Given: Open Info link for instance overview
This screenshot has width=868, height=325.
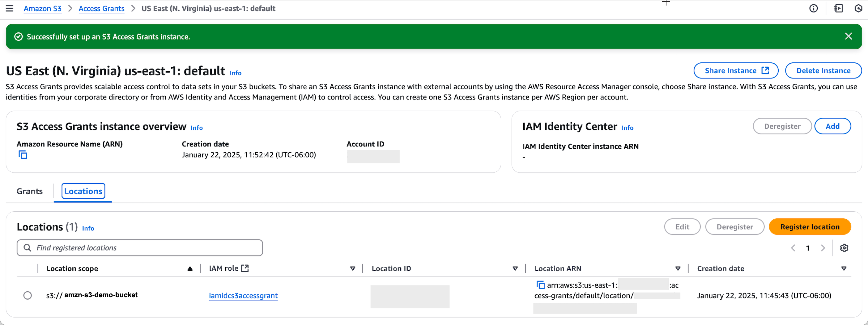Looking at the screenshot, I should tap(197, 128).
